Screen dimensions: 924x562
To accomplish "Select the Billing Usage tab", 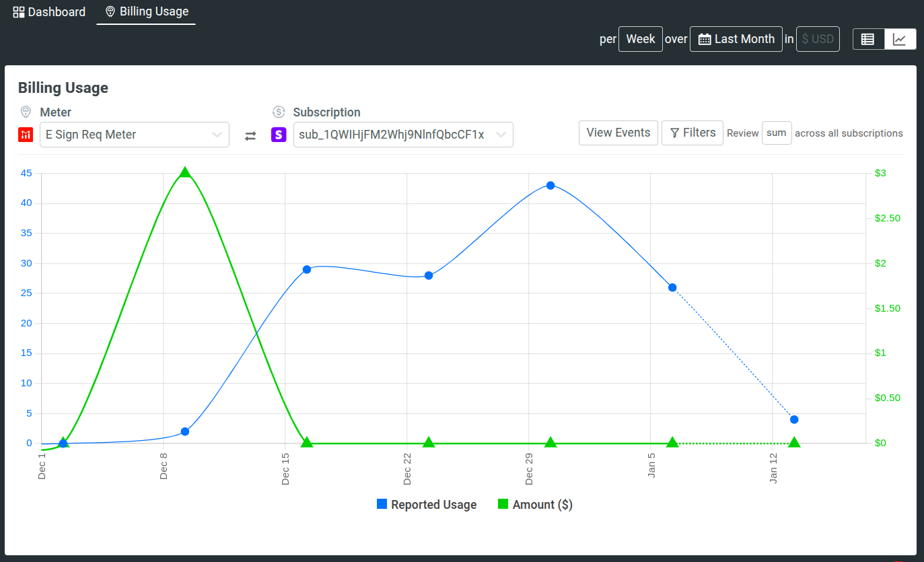I will (x=146, y=11).
